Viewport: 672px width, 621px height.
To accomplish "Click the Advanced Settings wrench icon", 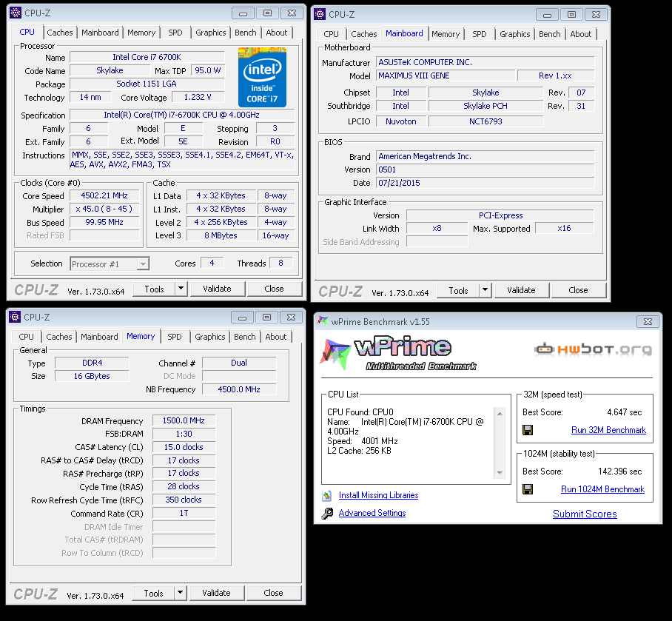I will [327, 513].
